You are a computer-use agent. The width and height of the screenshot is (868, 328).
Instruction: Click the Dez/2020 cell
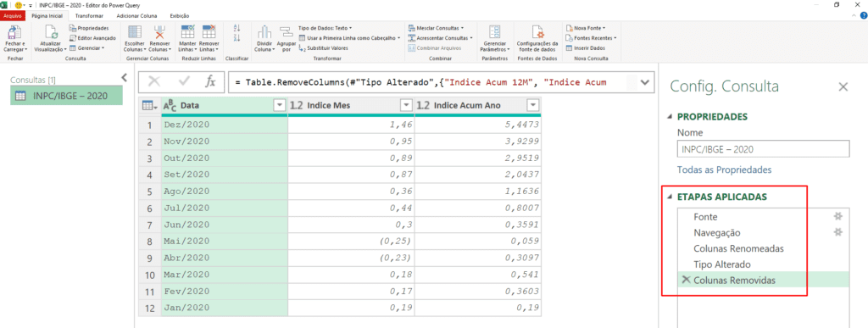click(x=225, y=125)
